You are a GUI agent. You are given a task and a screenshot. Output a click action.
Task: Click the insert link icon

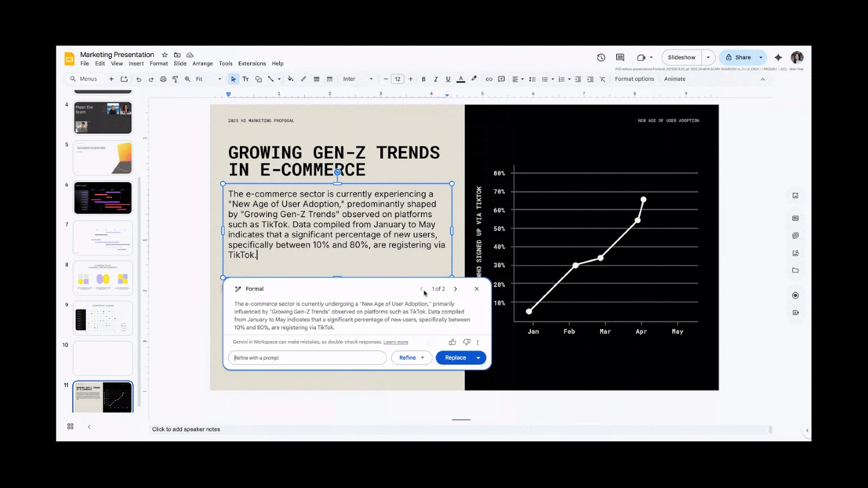(489, 79)
